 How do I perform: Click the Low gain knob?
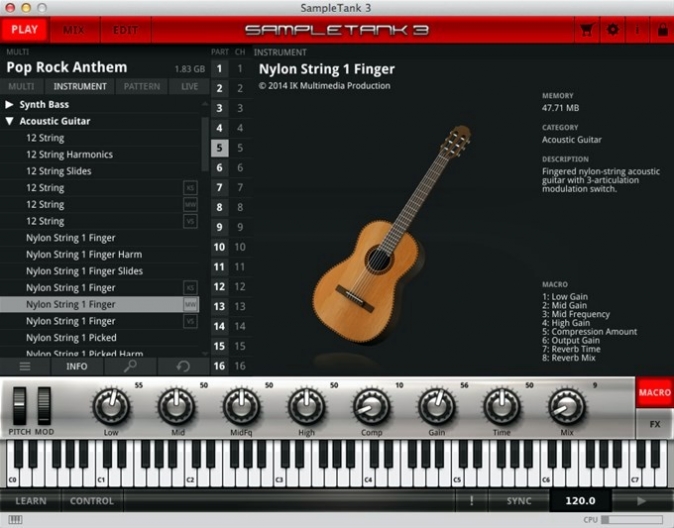111,406
